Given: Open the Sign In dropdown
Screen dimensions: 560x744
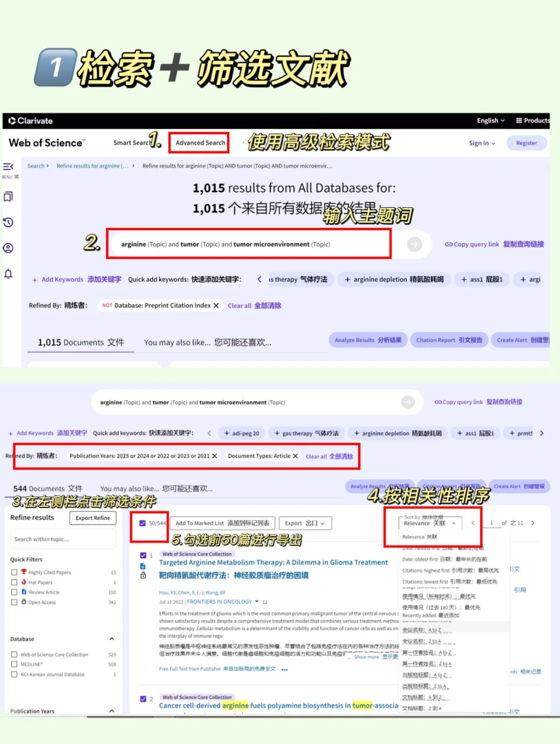Looking at the screenshot, I should pyautogui.click(x=482, y=143).
